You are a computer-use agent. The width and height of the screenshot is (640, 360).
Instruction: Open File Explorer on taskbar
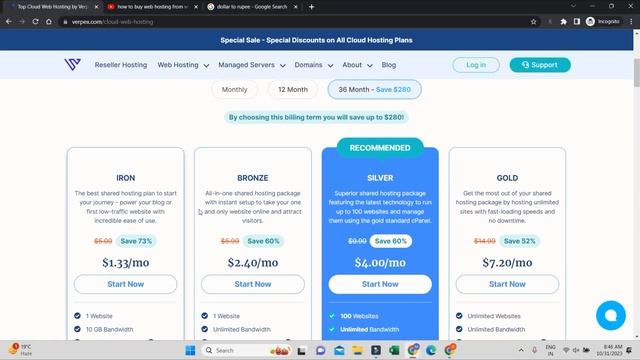click(358, 350)
